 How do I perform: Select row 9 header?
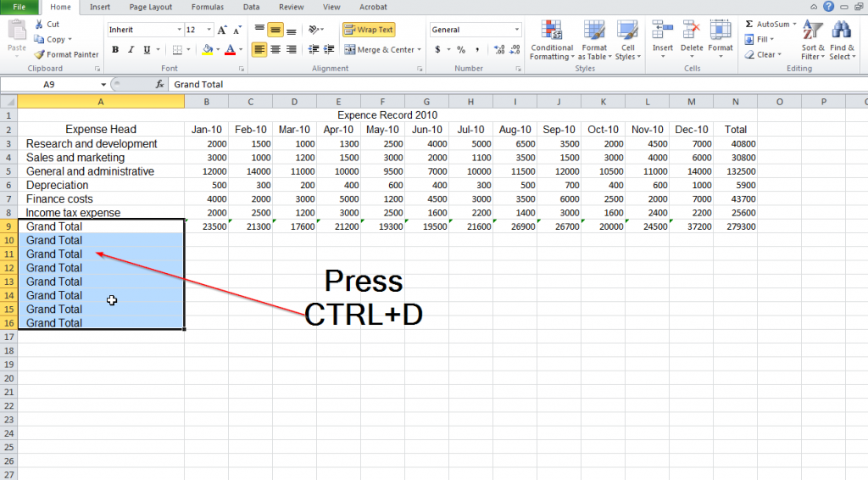click(x=8, y=226)
